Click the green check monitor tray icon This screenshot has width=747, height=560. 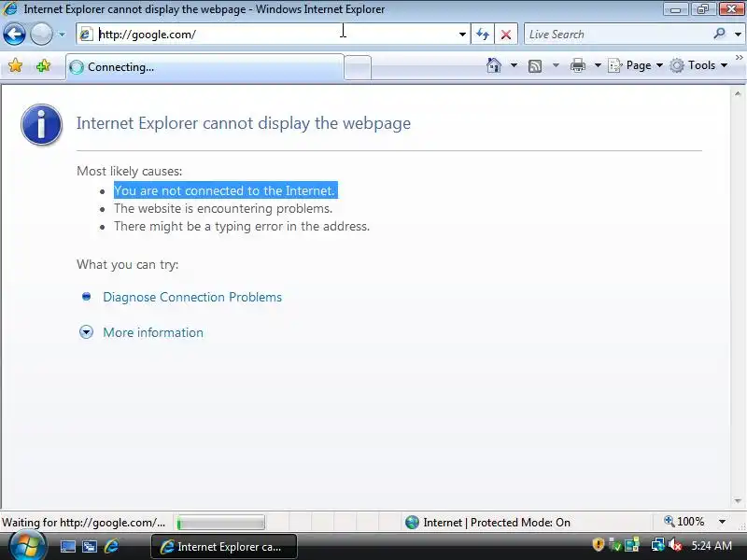click(615, 545)
